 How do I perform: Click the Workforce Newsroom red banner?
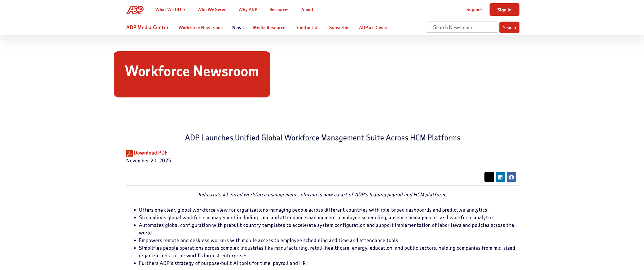[x=192, y=74]
